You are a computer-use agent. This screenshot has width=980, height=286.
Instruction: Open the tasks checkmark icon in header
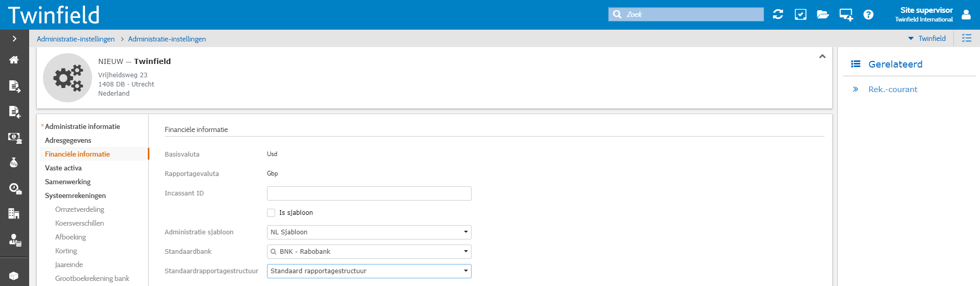(800, 14)
